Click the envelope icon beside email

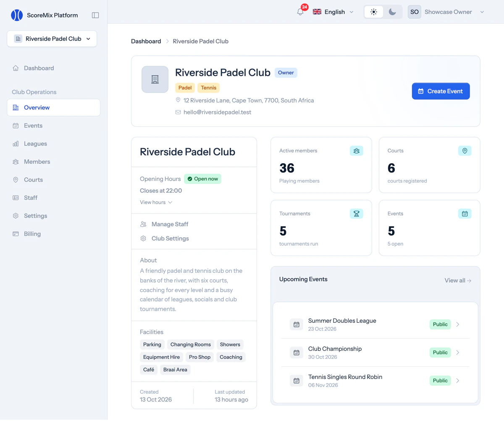(178, 112)
